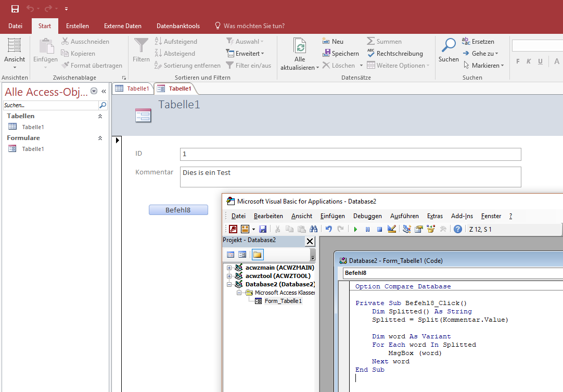The width and height of the screenshot is (563, 392).
Task: Click Sortierung entfernen
Action: [187, 66]
